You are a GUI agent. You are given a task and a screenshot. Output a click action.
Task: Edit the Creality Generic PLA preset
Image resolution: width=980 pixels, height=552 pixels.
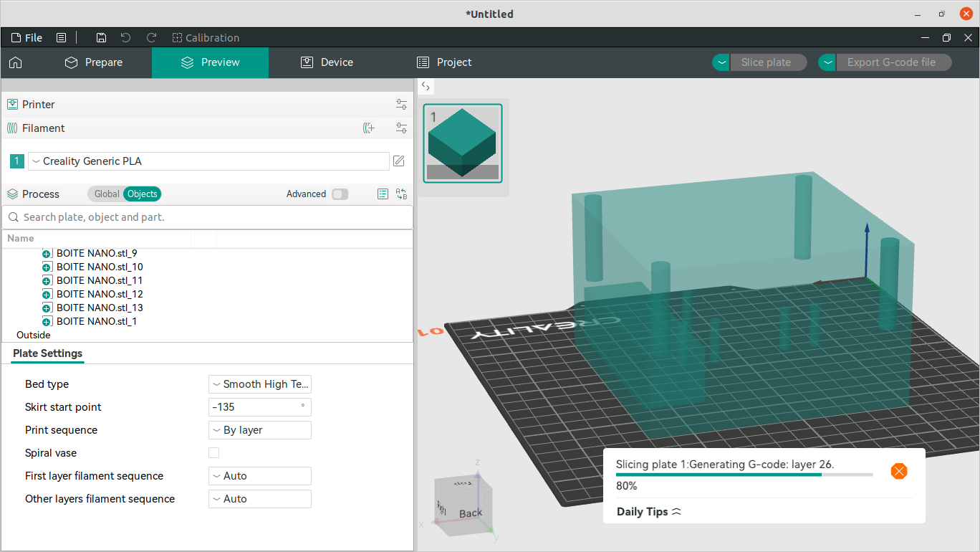coord(399,161)
